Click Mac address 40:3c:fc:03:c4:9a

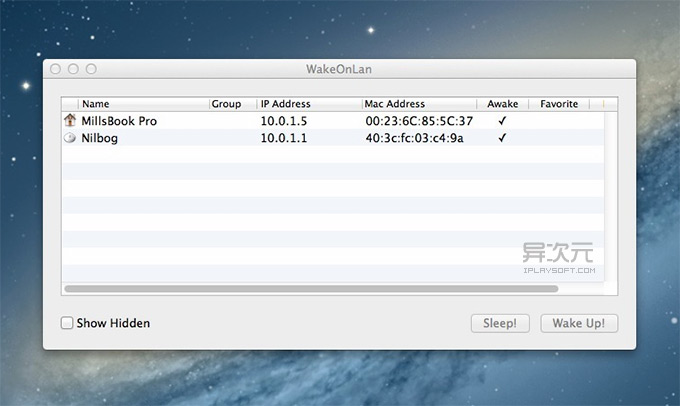pos(414,138)
